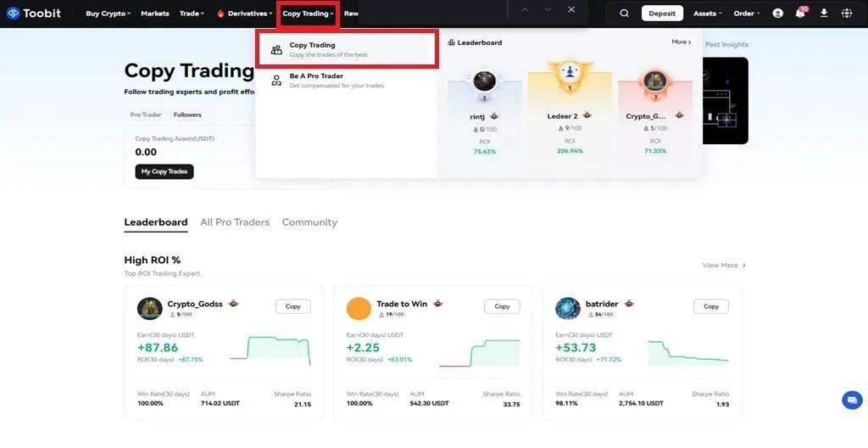Click the Toobit logo
868x448 pixels.
(x=34, y=13)
